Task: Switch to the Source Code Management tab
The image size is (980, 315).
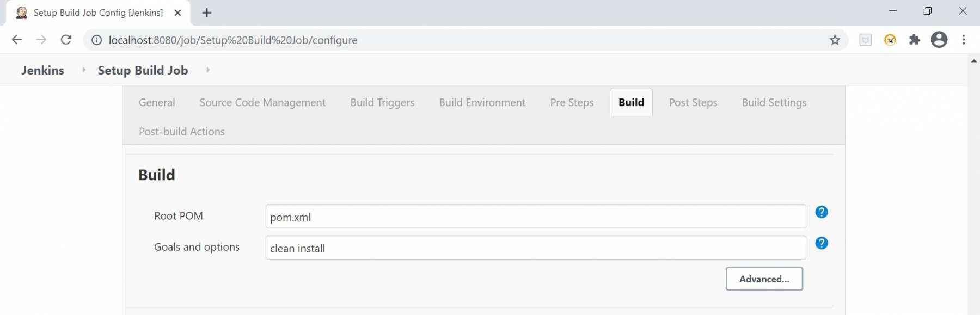Action: 262,102
